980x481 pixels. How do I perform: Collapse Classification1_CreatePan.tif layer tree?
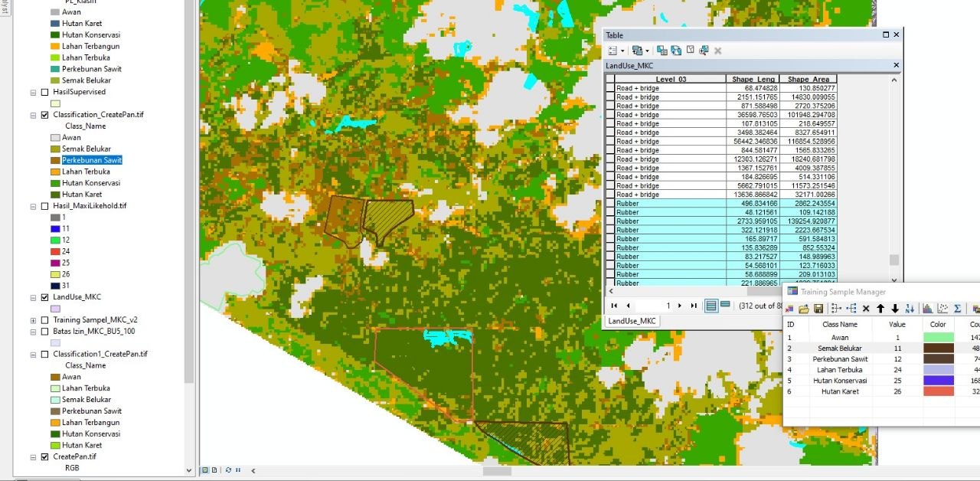pos(33,355)
